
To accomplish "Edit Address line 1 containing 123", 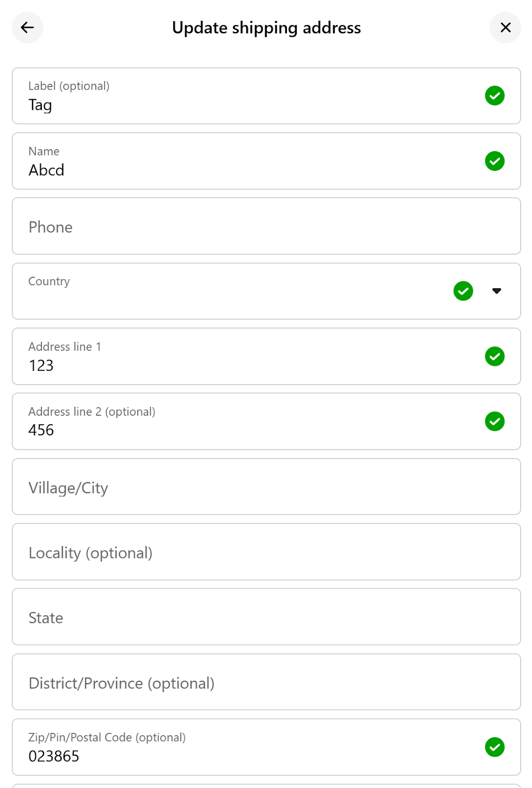I will (266, 357).
